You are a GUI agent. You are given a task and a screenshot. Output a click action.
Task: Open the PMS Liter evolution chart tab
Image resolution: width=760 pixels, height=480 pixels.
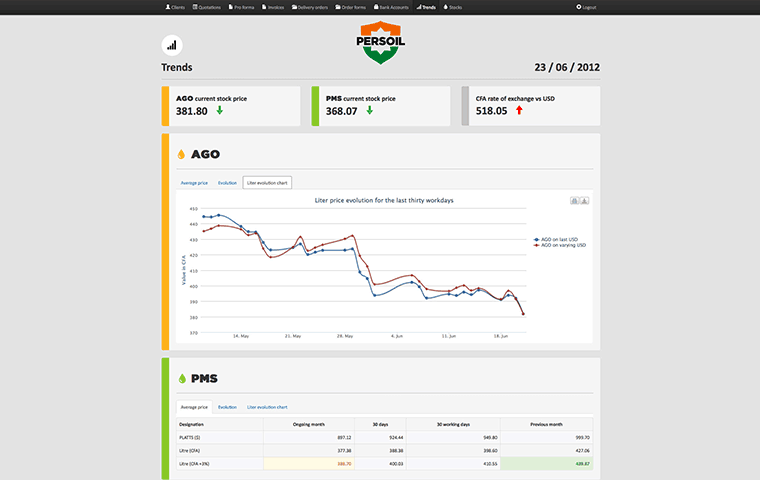pyautogui.click(x=267, y=407)
